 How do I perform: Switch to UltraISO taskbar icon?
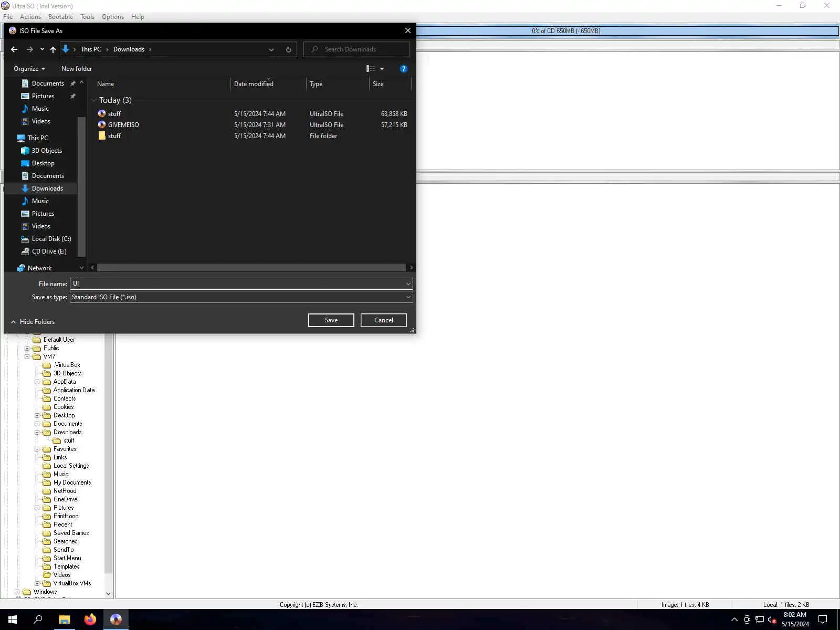pyautogui.click(x=116, y=619)
